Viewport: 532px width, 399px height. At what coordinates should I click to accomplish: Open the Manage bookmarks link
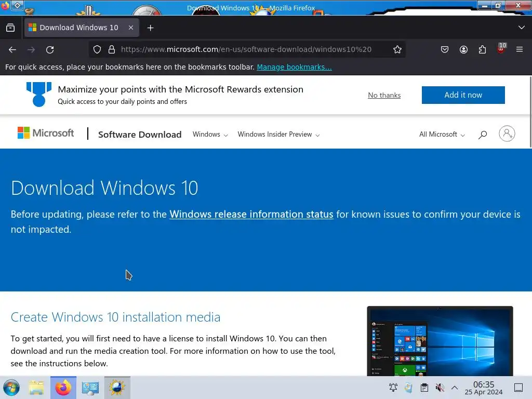[x=294, y=67]
